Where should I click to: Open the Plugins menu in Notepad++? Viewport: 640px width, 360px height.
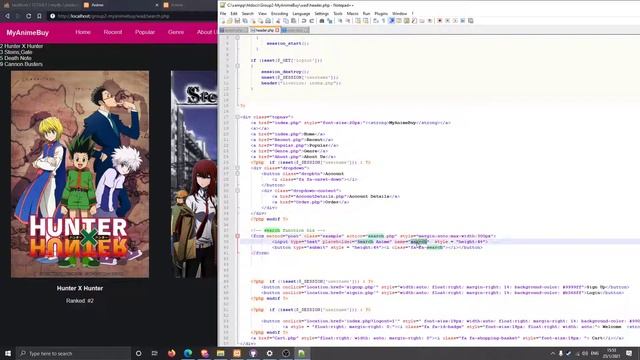pyautogui.click(x=381, y=13)
